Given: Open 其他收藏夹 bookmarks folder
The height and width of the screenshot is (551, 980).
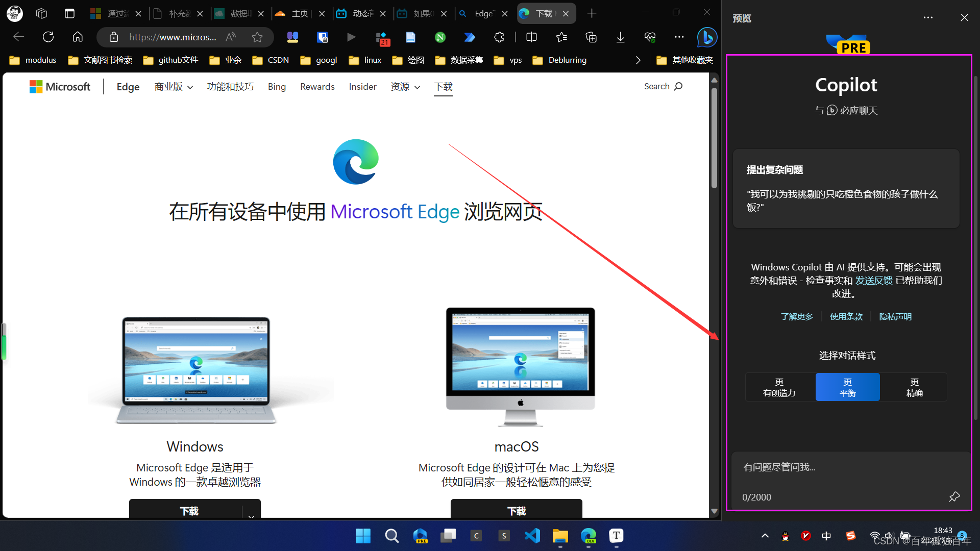Looking at the screenshot, I should pyautogui.click(x=684, y=60).
